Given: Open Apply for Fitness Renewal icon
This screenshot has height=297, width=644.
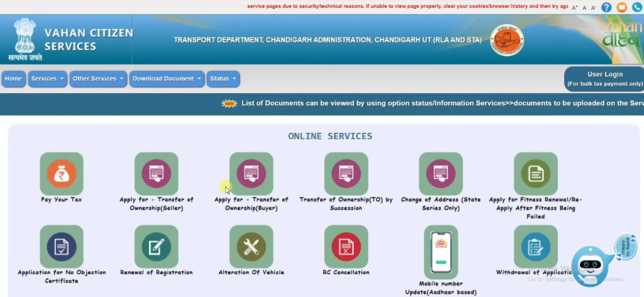Looking at the screenshot, I should pos(535,174).
